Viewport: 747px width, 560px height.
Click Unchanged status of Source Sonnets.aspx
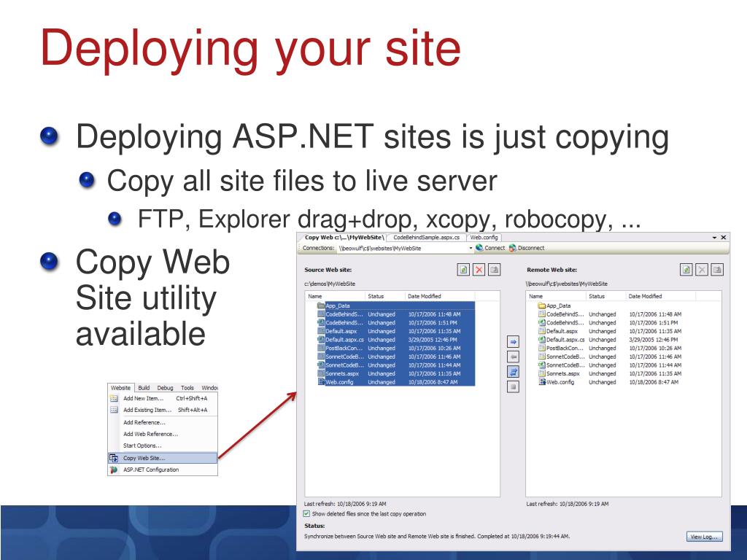click(x=381, y=373)
